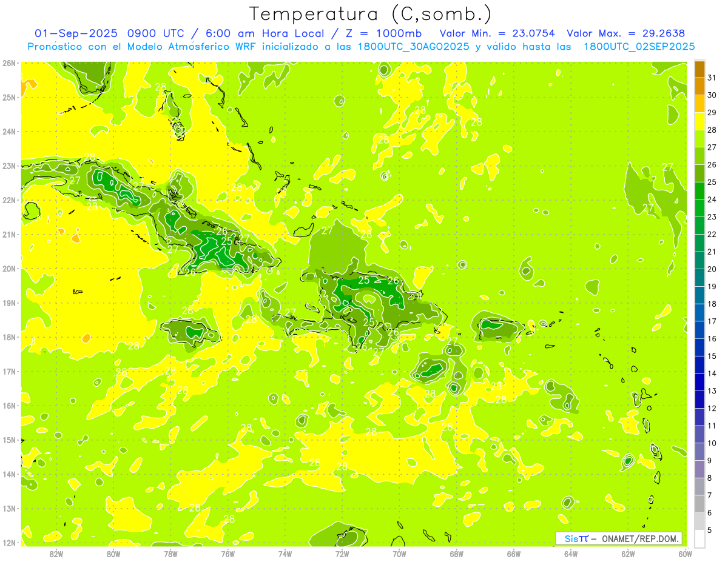Click the "60W" longitude axis label
Screen dimensions: 728x562
(685, 554)
